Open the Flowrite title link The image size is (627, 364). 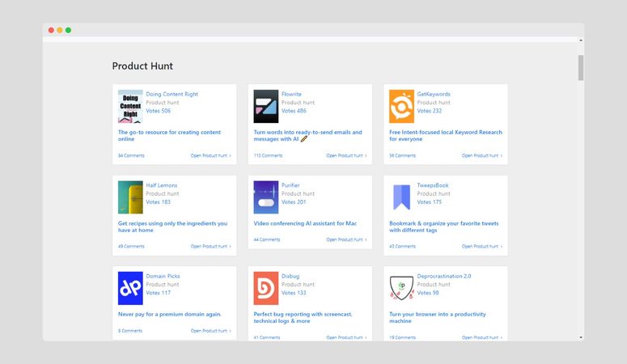[x=291, y=94]
